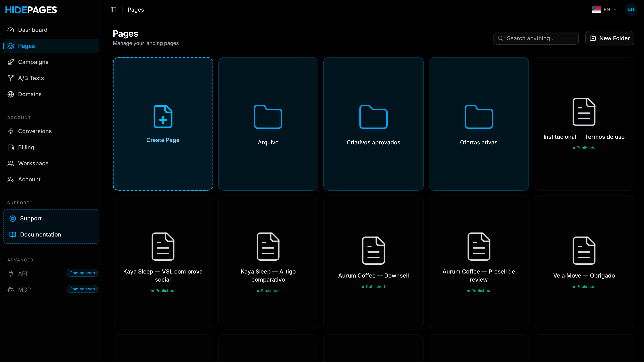Navigate to Domains in the sidebar
The image size is (644, 362).
point(51,94)
